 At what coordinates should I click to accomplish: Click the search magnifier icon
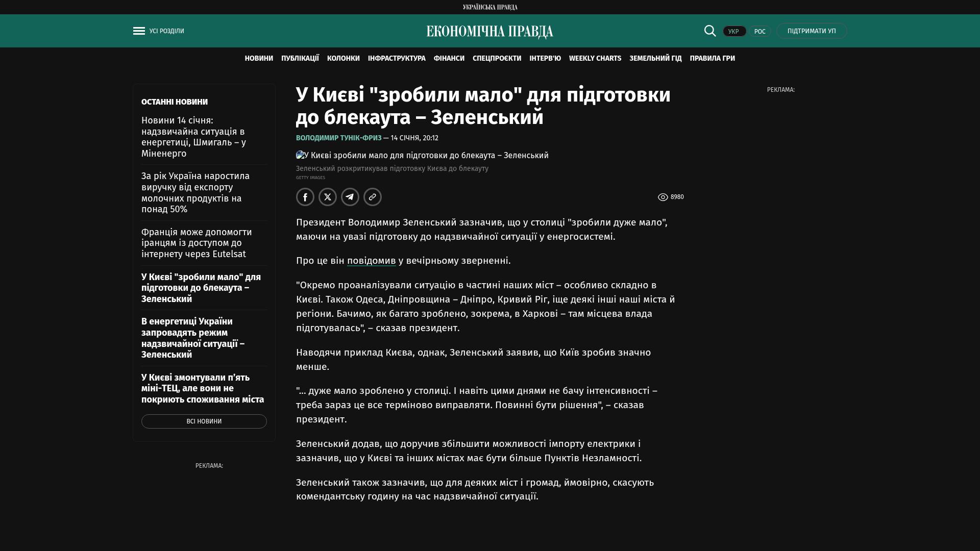pyautogui.click(x=710, y=31)
